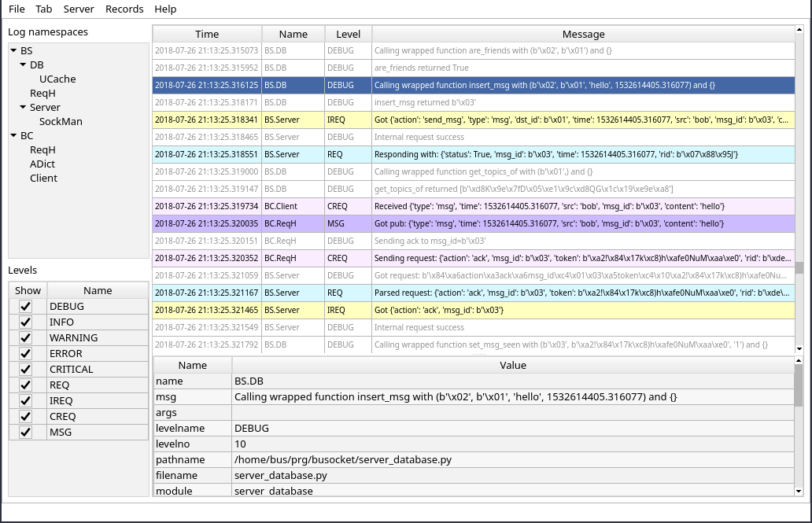Collapse the Server namespace expander arrow

pos(23,108)
